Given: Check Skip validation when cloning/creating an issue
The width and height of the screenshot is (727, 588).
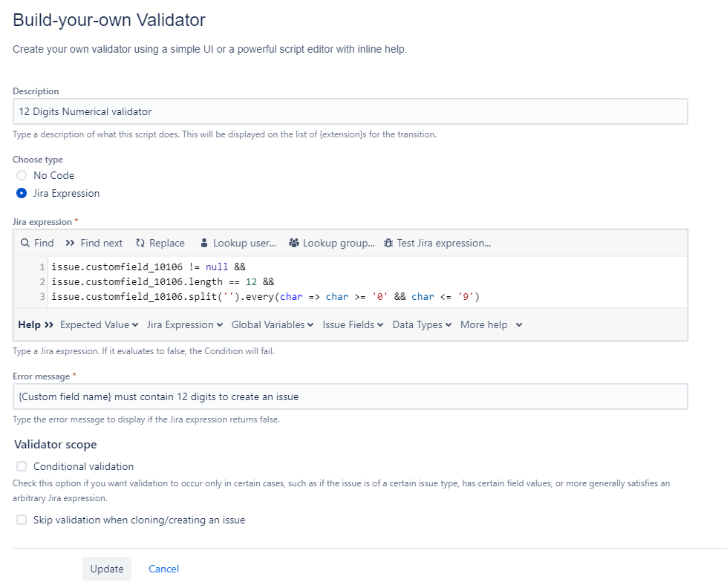Looking at the screenshot, I should point(22,520).
